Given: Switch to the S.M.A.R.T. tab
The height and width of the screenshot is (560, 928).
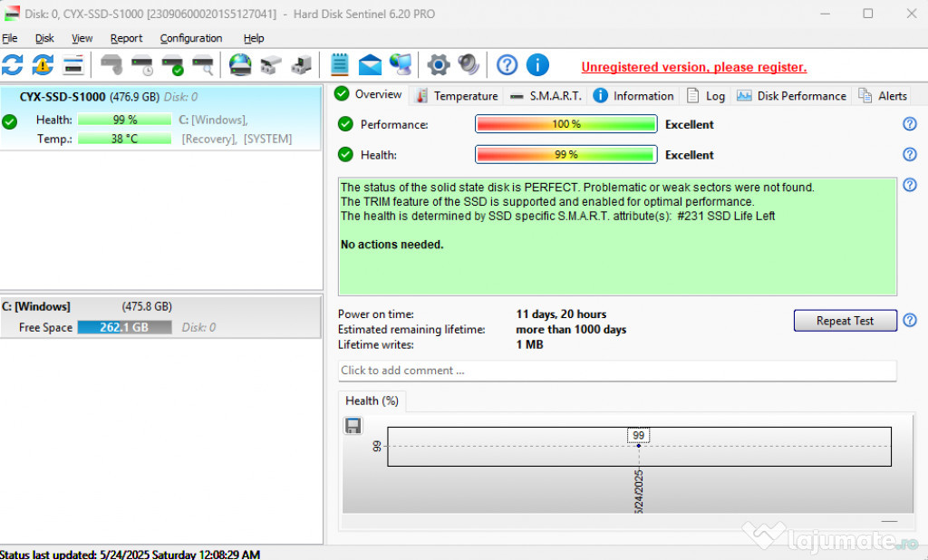Looking at the screenshot, I should pos(546,96).
